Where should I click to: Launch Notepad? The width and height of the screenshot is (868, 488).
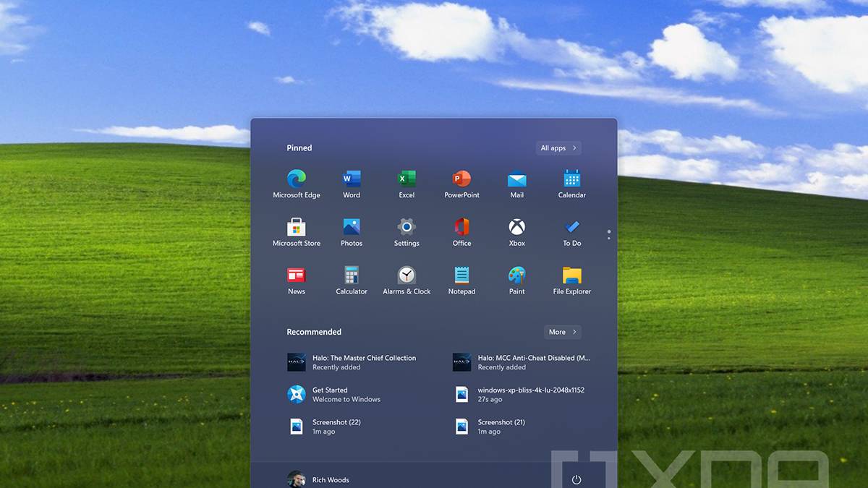click(x=461, y=281)
